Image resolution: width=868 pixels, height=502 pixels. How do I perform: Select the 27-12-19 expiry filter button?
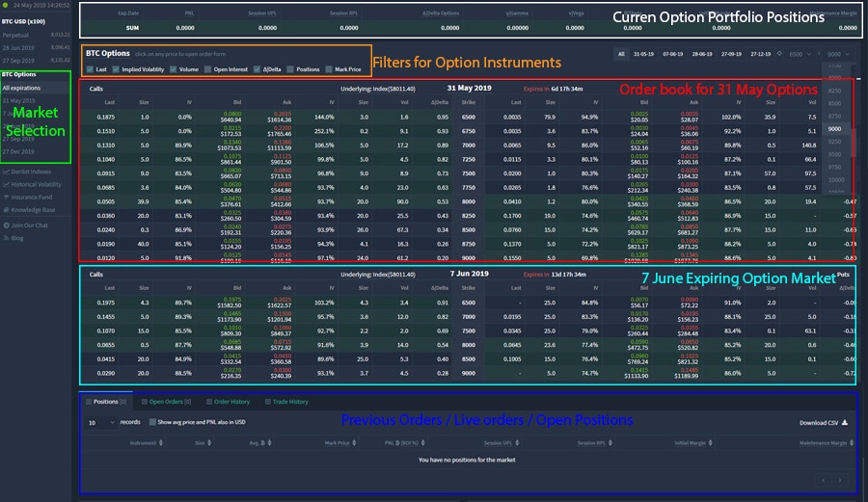coord(760,54)
